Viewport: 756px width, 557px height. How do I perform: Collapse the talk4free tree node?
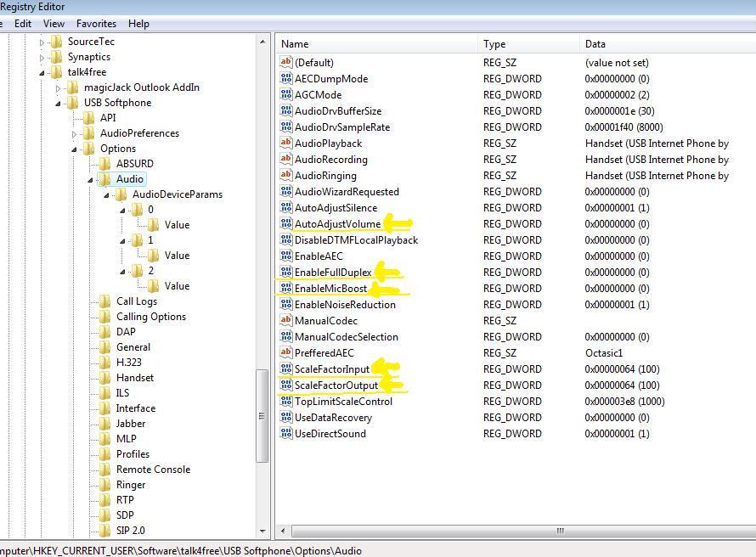point(42,73)
